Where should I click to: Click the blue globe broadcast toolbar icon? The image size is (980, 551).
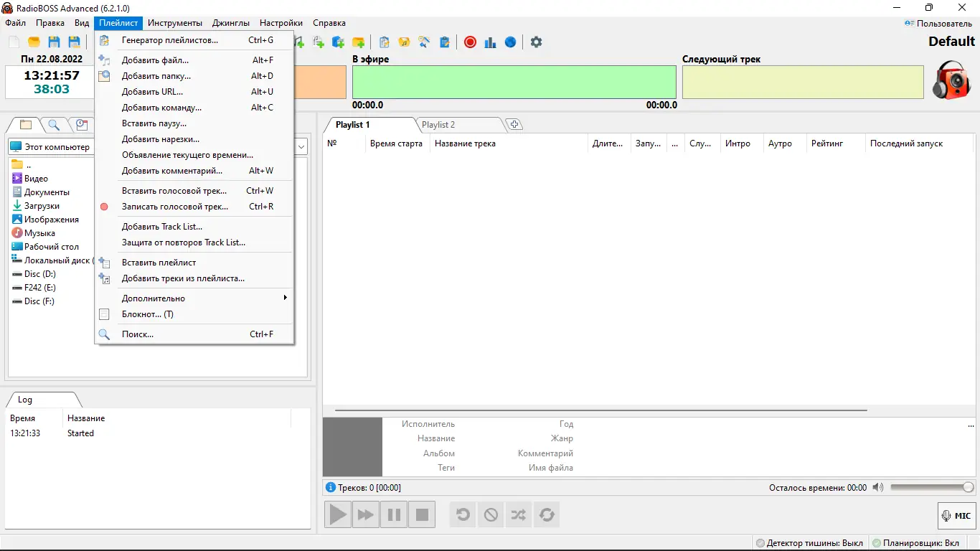pos(510,42)
